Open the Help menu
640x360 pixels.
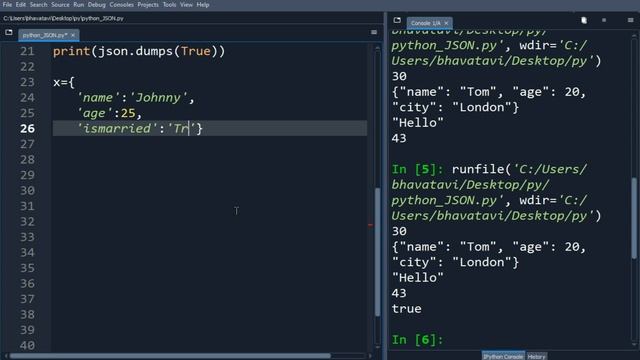tap(203, 5)
